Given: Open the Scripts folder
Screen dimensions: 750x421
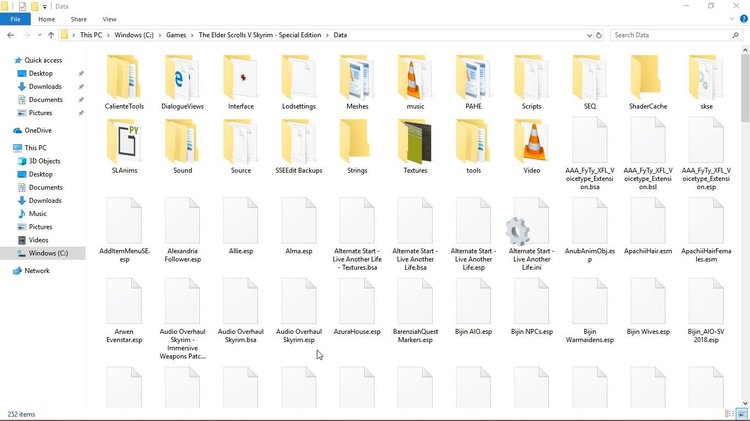Looking at the screenshot, I should pyautogui.click(x=531, y=82).
